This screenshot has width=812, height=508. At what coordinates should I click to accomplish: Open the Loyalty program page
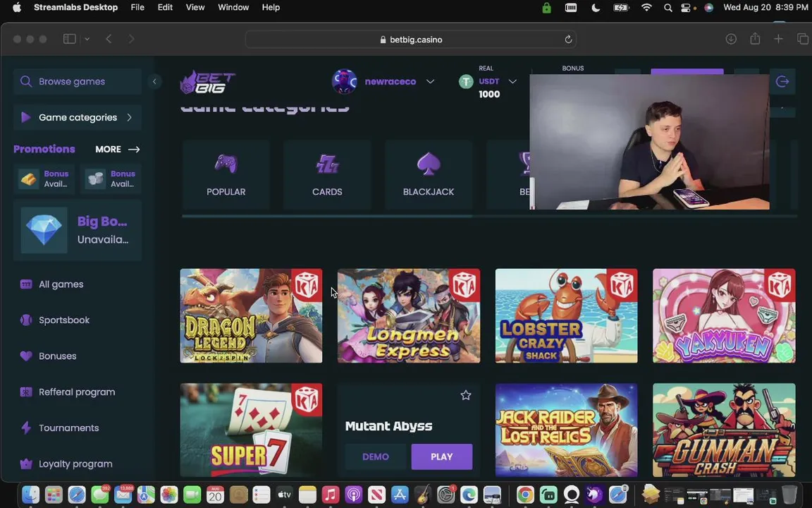66,464
